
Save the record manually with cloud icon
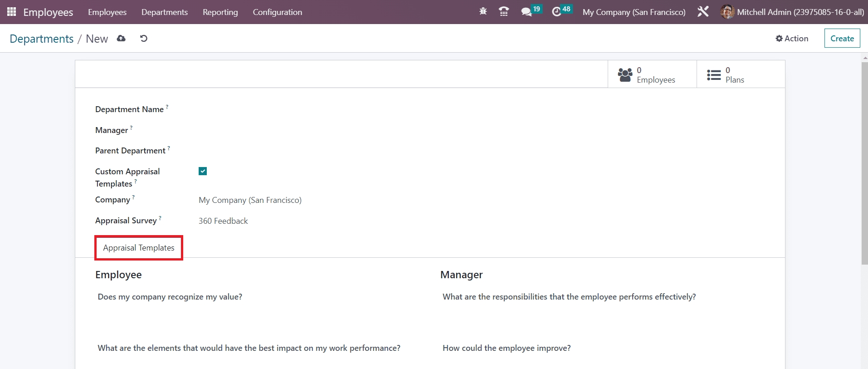pyautogui.click(x=121, y=39)
